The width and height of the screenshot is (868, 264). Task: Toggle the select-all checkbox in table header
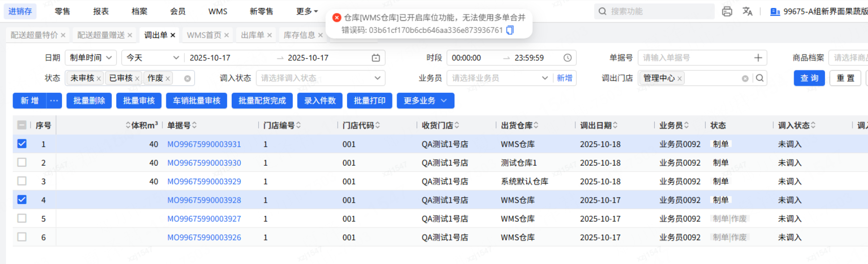pos(22,125)
